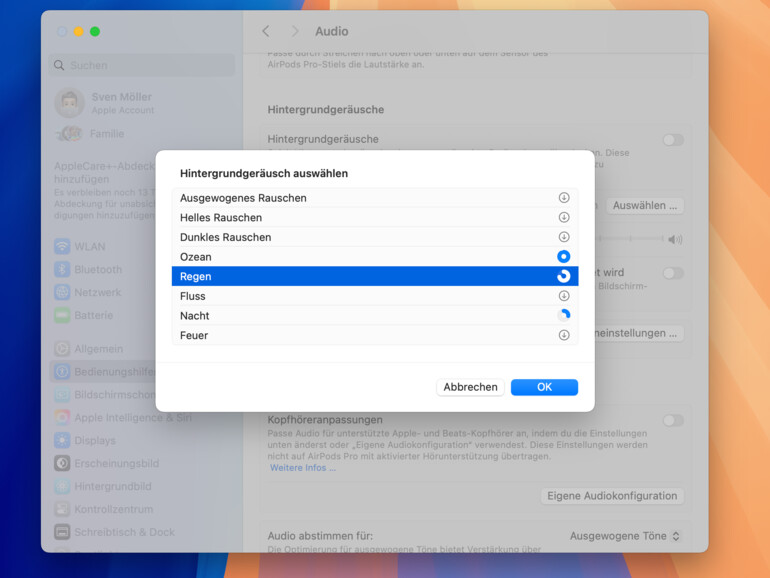Click the green fullscreen window button
770x578 pixels.
(95, 31)
